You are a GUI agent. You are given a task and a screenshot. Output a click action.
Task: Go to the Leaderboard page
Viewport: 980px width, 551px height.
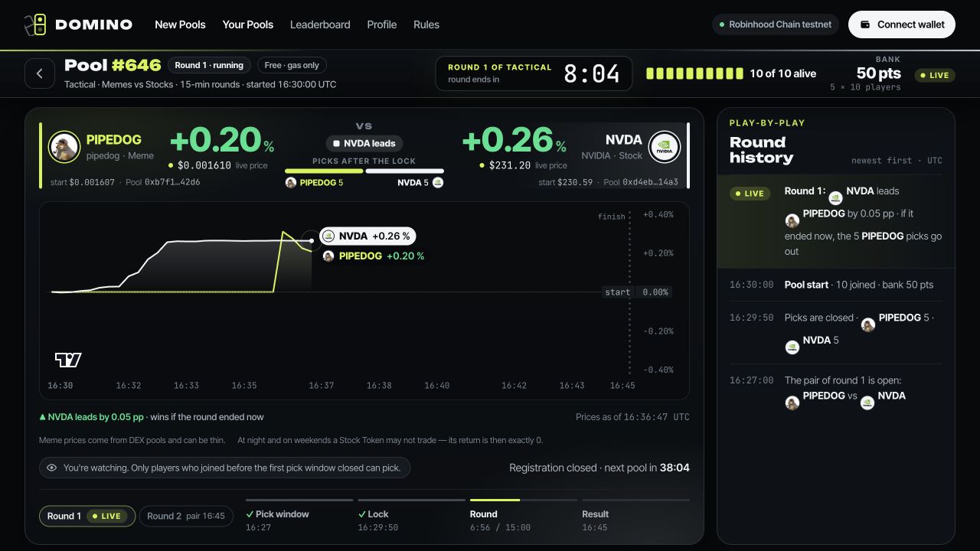tap(320, 24)
